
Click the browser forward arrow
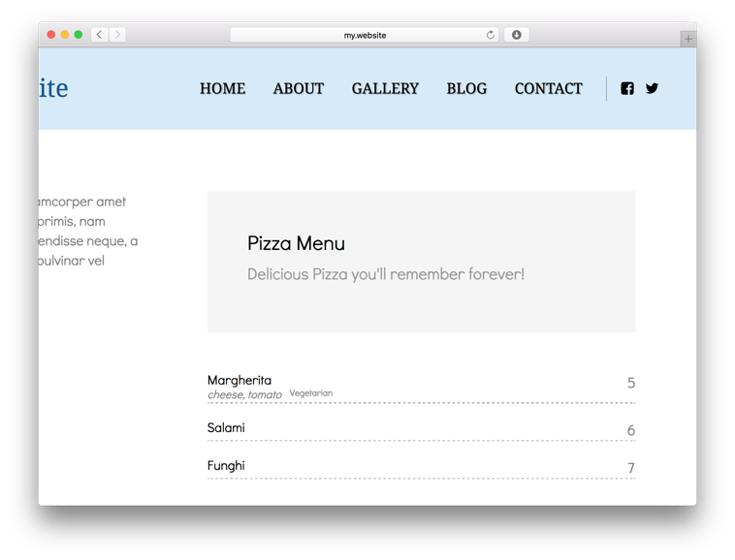[117, 35]
